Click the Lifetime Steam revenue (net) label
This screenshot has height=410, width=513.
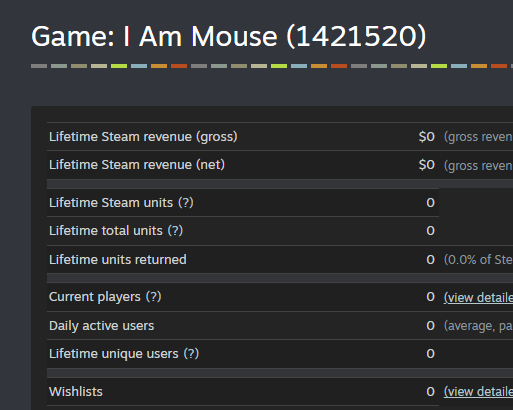(x=137, y=165)
